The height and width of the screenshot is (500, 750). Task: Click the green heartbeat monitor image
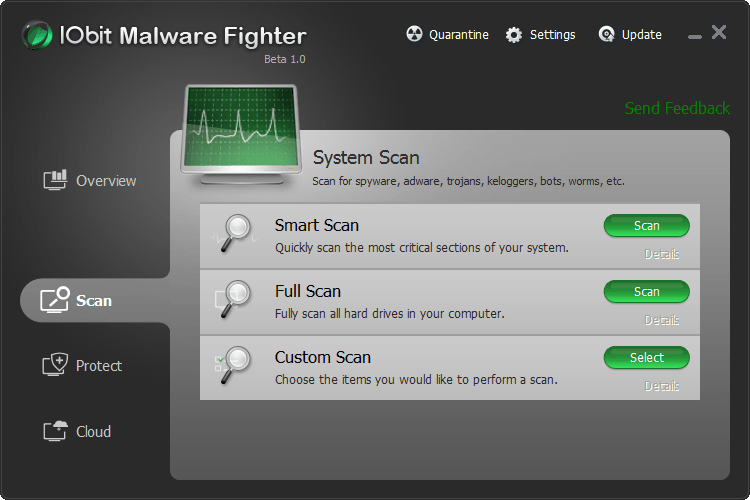point(242,135)
